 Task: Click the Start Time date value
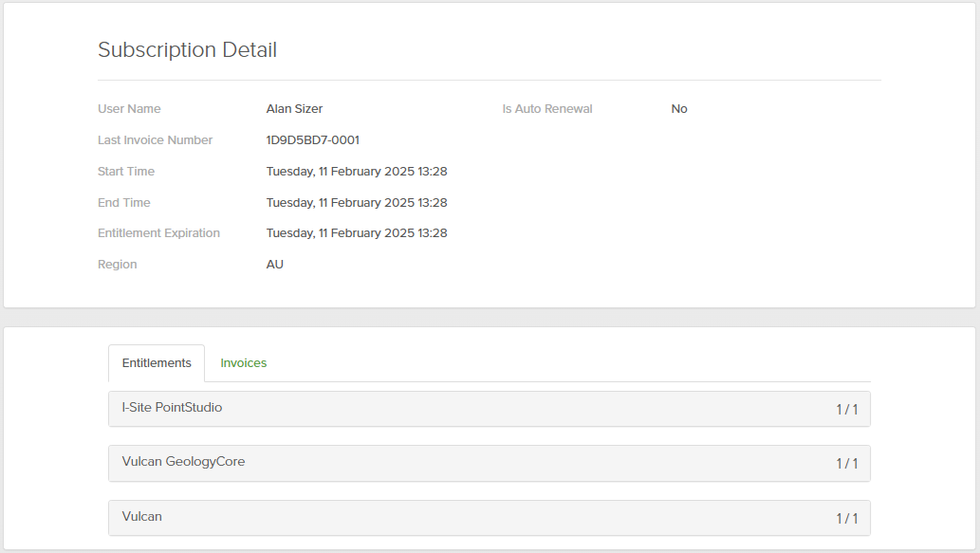356,172
